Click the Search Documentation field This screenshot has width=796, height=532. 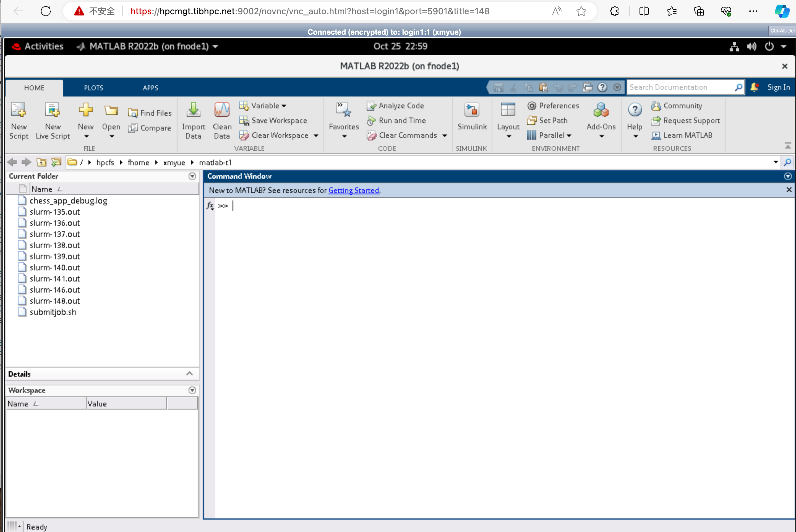point(681,87)
